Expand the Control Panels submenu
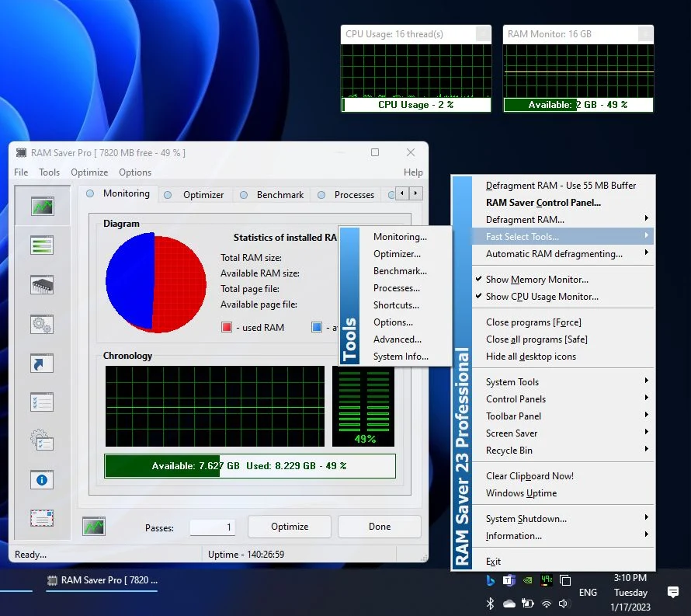 (563, 399)
